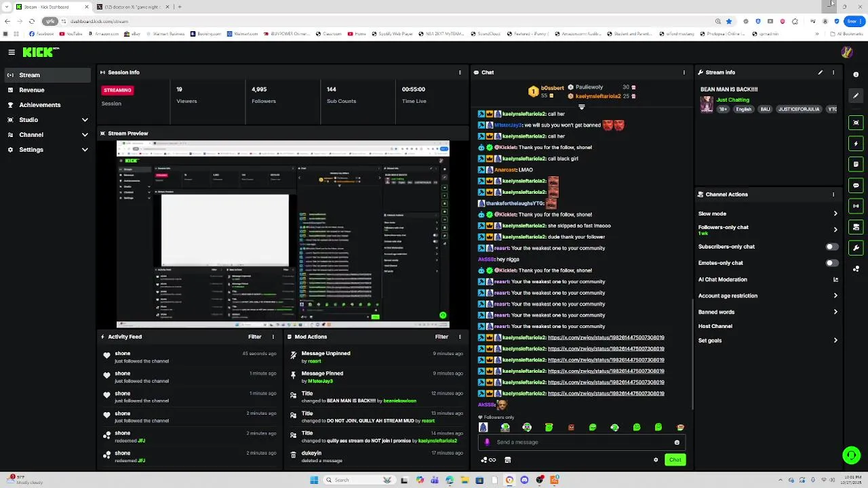Click the user avatar at top right
Image resolution: width=868 pixels, height=488 pixels.
pos(846,52)
